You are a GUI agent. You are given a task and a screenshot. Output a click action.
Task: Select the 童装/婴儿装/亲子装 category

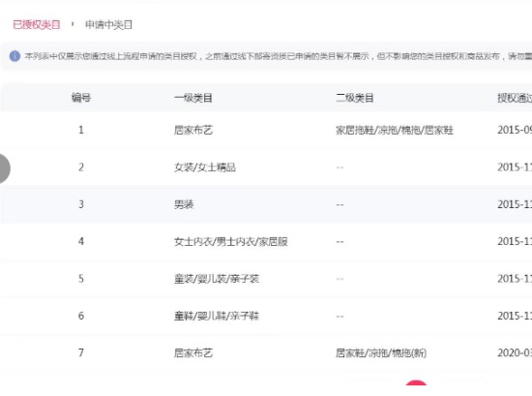coord(217,279)
